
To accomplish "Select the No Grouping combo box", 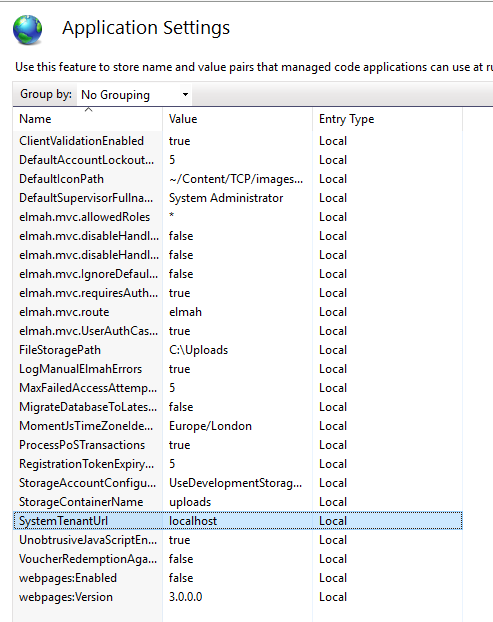I will tap(134, 94).
